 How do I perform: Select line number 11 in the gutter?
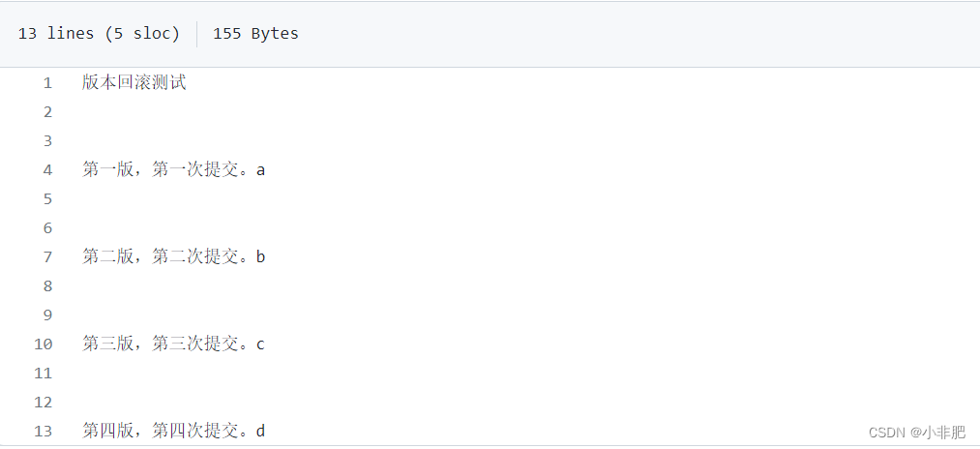tap(44, 374)
